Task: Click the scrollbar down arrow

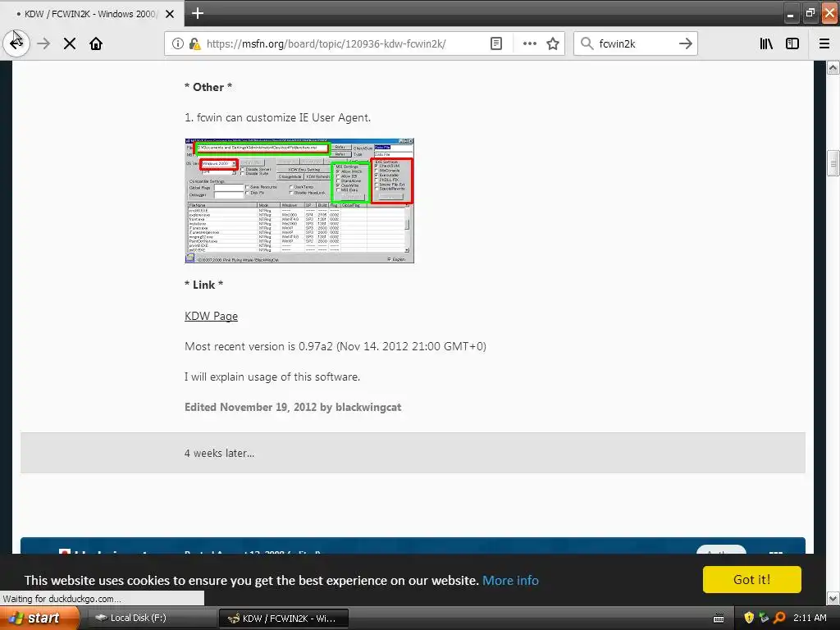Action: tap(833, 598)
